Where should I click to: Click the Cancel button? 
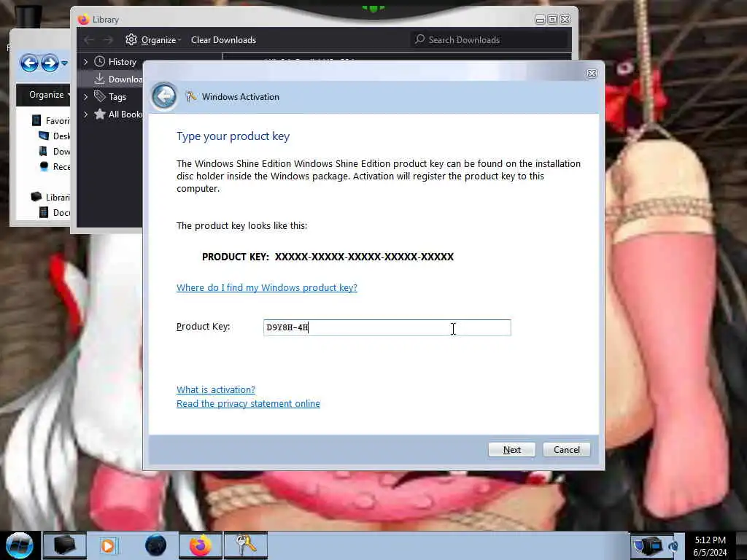pos(566,449)
